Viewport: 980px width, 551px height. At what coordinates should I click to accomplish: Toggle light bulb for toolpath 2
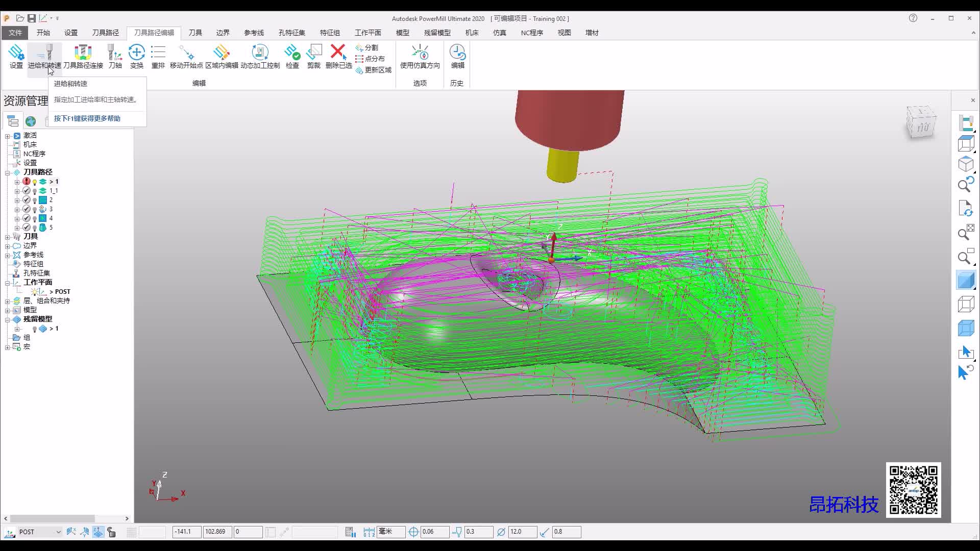(x=35, y=200)
